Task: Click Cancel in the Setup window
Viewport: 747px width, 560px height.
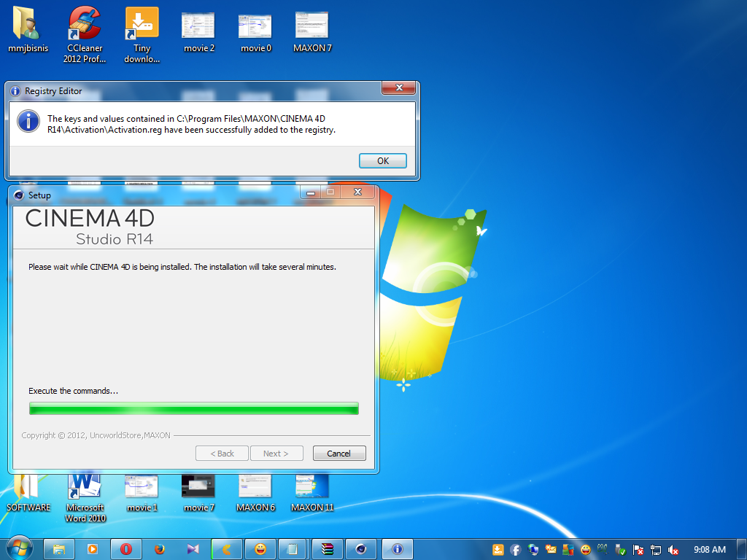Action: (x=339, y=454)
